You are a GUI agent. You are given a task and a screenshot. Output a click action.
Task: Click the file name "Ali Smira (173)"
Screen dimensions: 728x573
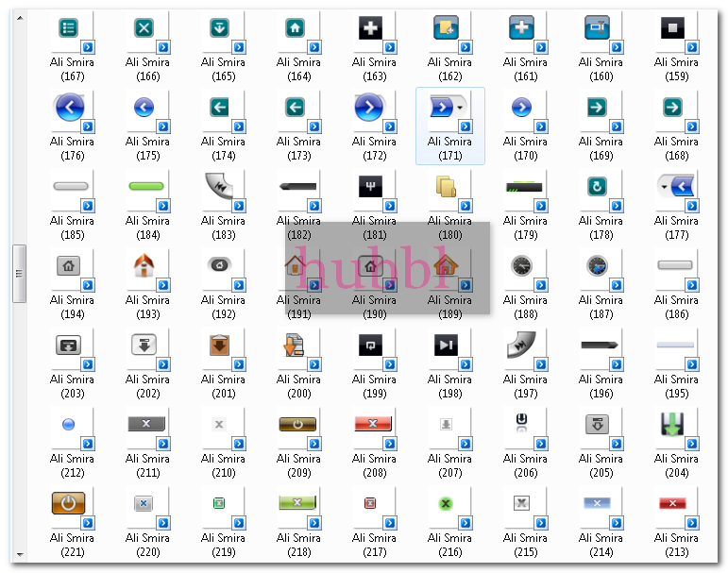pos(298,148)
